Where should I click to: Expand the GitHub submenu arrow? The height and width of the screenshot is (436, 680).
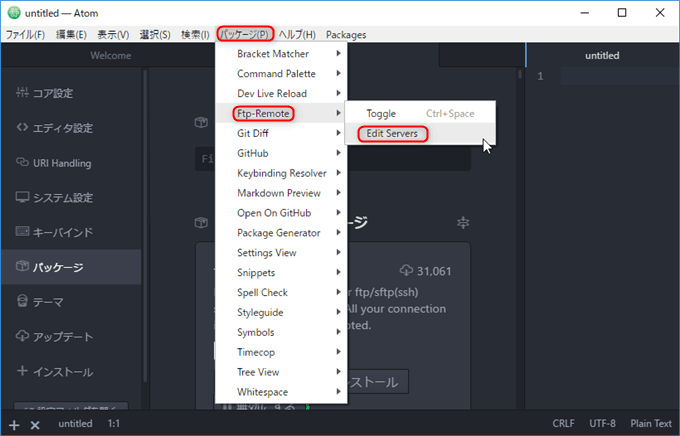[x=338, y=153]
